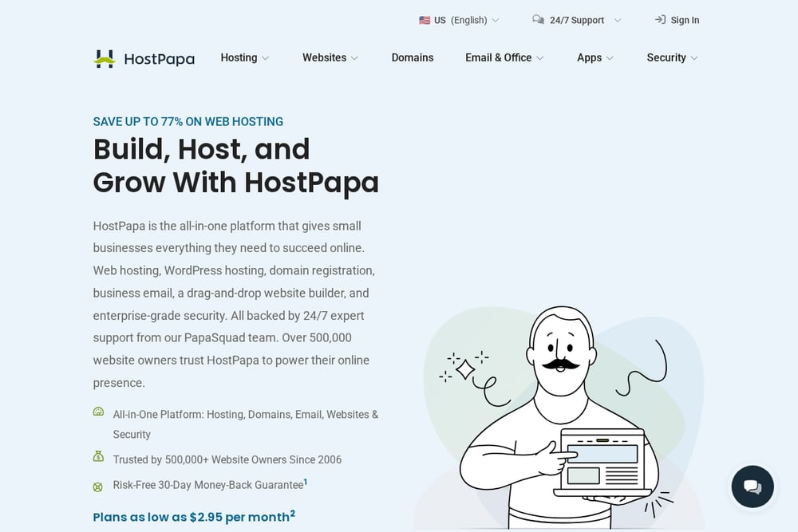Click 'All-in-One Platform: Hosting, Domains, Email' text
798x532 pixels.
click(245, 424)
